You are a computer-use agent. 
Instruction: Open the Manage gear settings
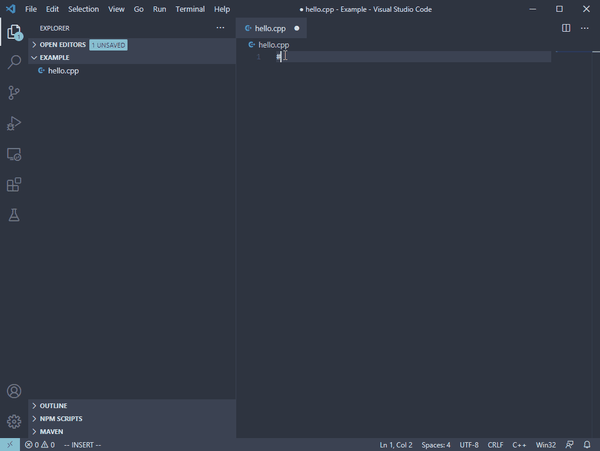point(14,422)
